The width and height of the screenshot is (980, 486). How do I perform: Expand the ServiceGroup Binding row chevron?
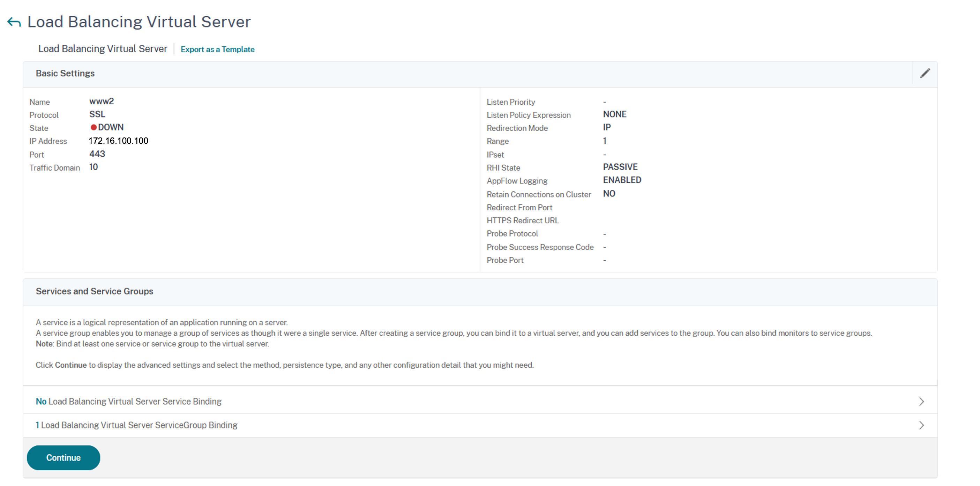tap(921, 425)
